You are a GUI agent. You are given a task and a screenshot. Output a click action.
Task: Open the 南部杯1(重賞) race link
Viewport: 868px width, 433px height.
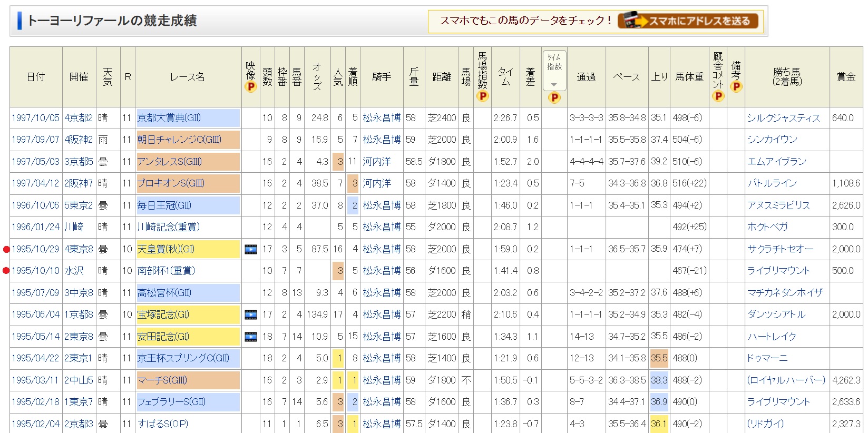(x=167, y=271)
